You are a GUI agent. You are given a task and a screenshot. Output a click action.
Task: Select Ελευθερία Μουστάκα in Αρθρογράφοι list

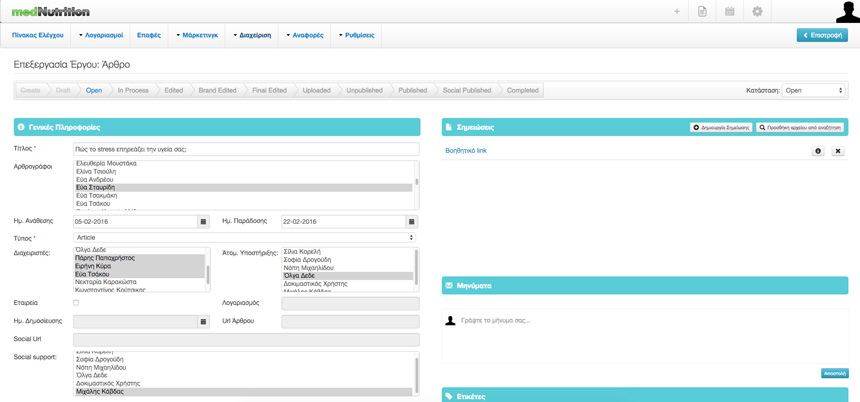[x=244, y=163]
